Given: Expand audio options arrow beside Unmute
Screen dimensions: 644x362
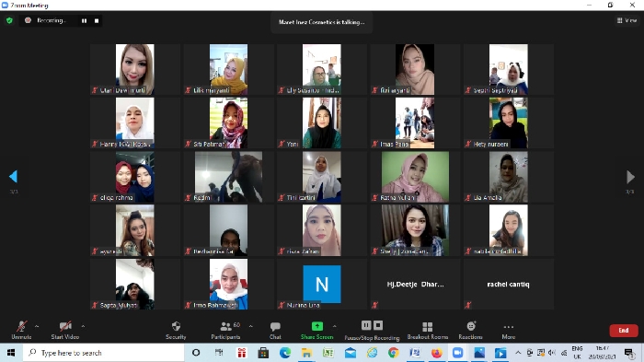Looking at the screenshot, I should click(37, 326).
